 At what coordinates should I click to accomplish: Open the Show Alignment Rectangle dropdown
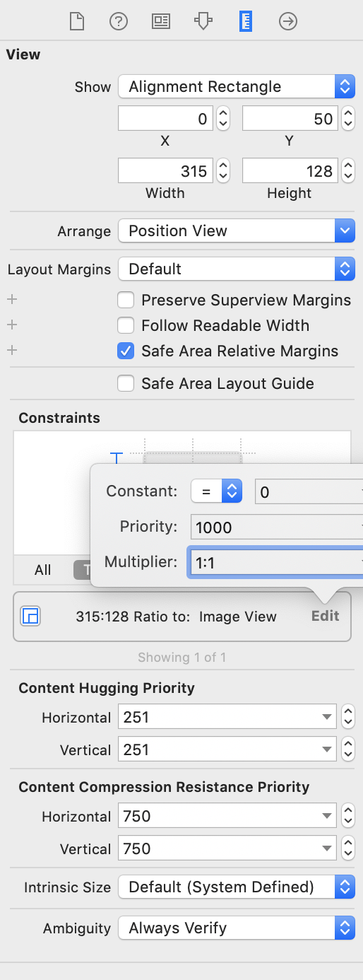click(x=237, y=87)
